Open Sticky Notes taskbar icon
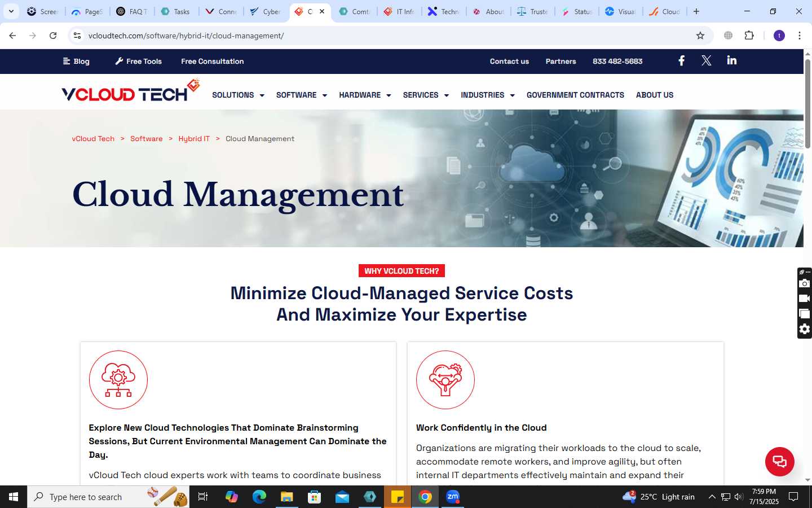This screenshot has width=812, height=508. (398, 497)
